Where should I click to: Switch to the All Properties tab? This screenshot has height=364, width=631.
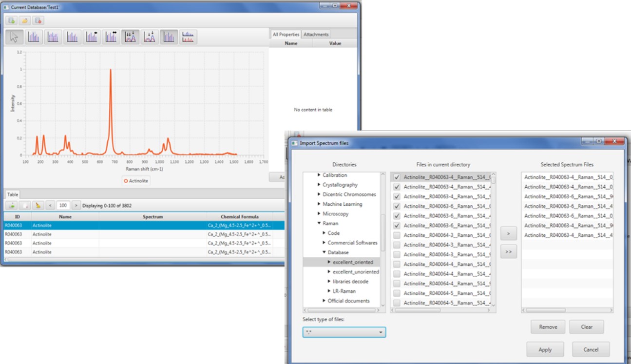(x=286, y=34)
